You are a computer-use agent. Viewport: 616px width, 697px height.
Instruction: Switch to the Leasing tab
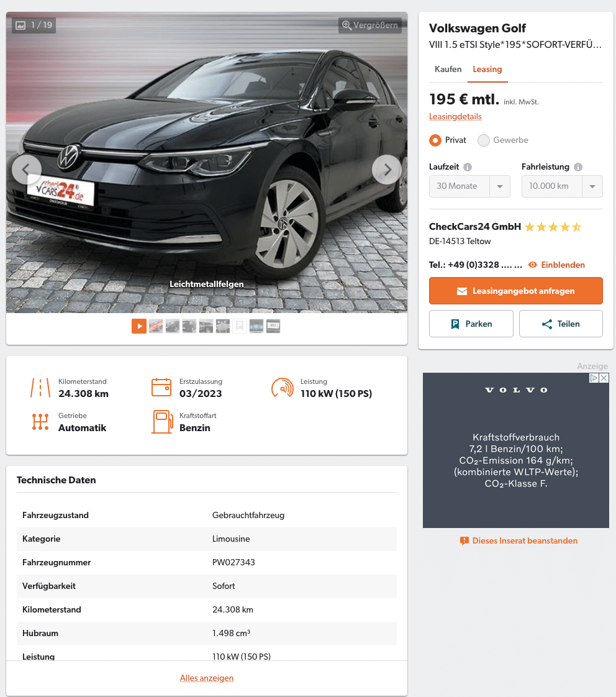coord(487,70)
